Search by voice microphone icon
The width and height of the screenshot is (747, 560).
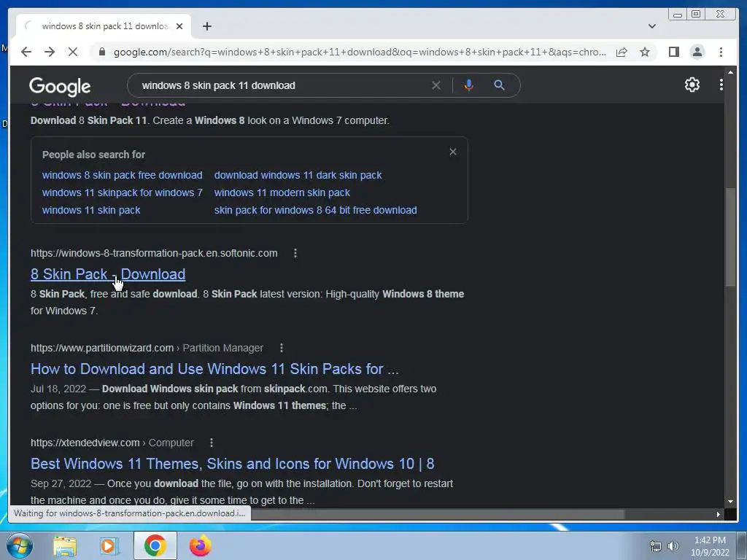click(x=469, y=85)
